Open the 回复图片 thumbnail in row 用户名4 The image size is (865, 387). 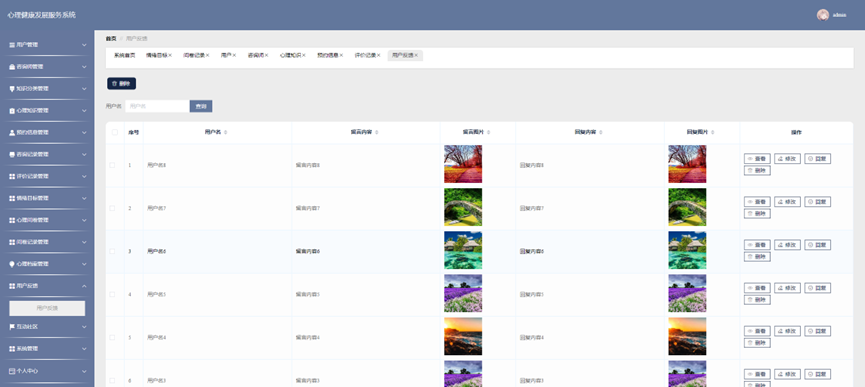[x=687, y=336]
